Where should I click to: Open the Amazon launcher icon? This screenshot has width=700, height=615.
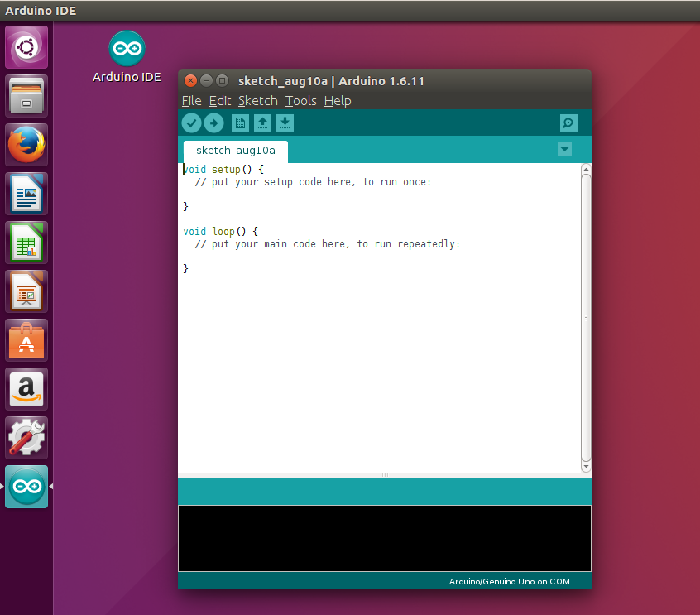(x=26, y=389)
